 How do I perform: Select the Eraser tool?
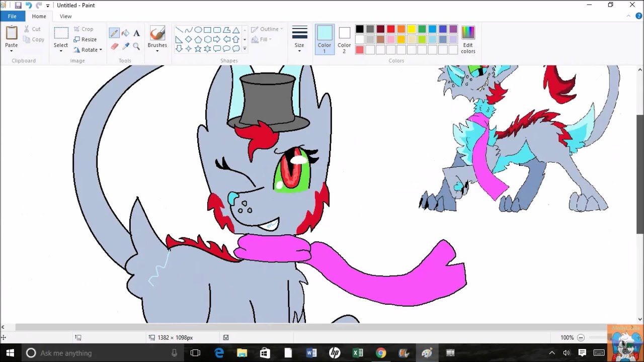pos(114,46)
